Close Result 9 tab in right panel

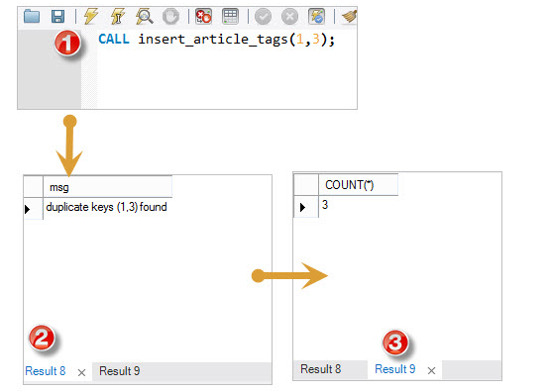[x=432, y=370]
